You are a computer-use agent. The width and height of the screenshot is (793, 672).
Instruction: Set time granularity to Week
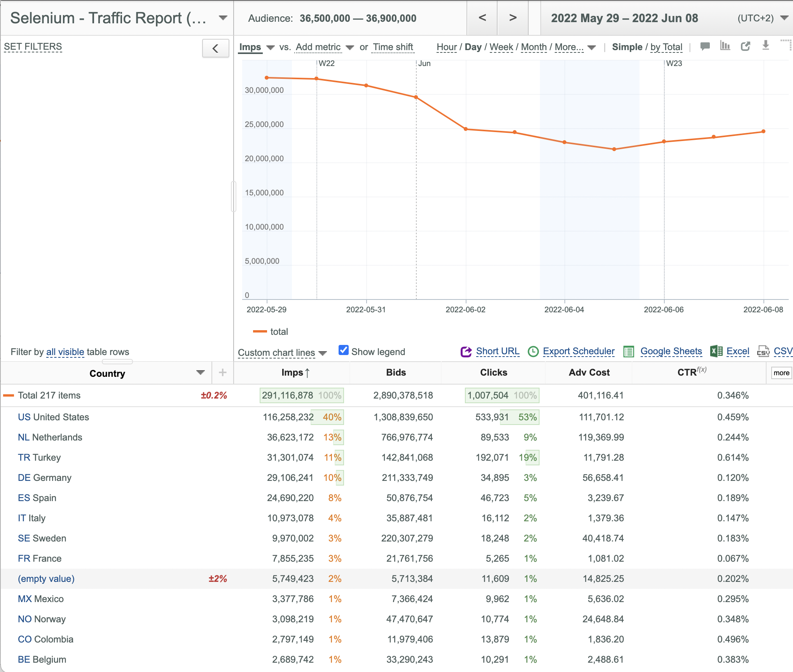[x=501, y=47]
